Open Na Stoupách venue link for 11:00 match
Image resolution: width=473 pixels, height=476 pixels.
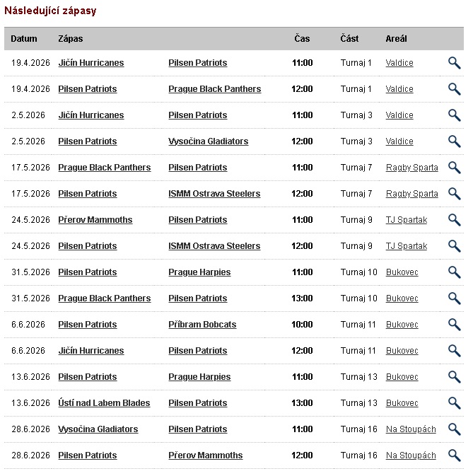coord(410,429)
